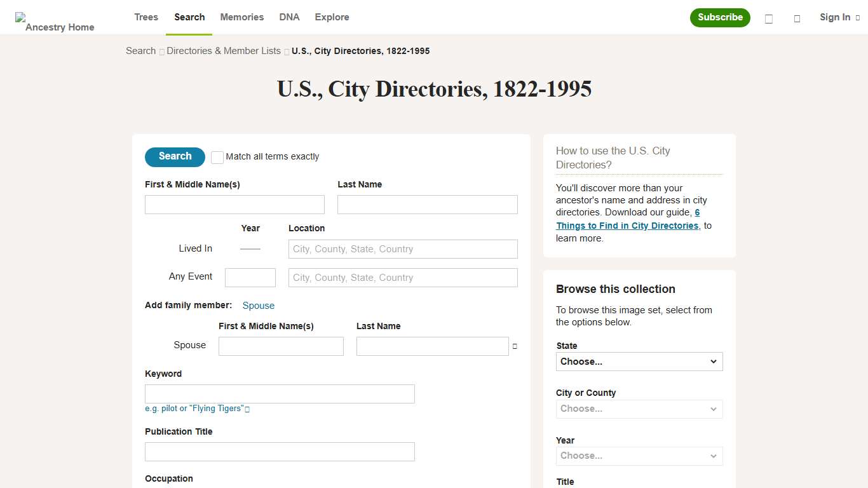Open the notifications icon near Sign In

[797, 19]
